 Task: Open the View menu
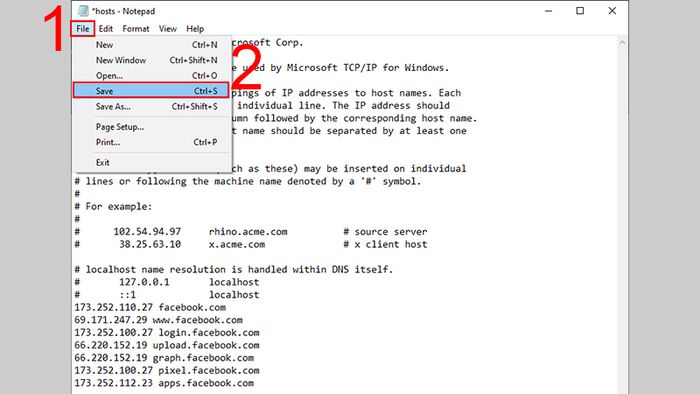tap(167, 29)
